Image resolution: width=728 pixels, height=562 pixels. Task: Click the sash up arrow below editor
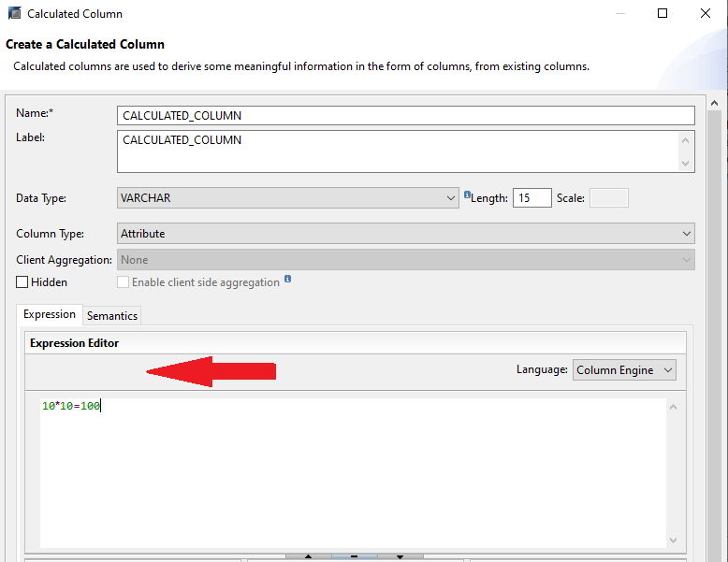(x=308, y=556)
